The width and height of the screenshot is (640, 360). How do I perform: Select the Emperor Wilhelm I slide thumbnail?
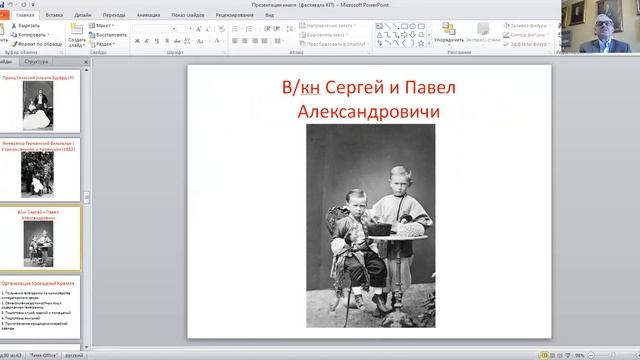[x=40, y=170]
